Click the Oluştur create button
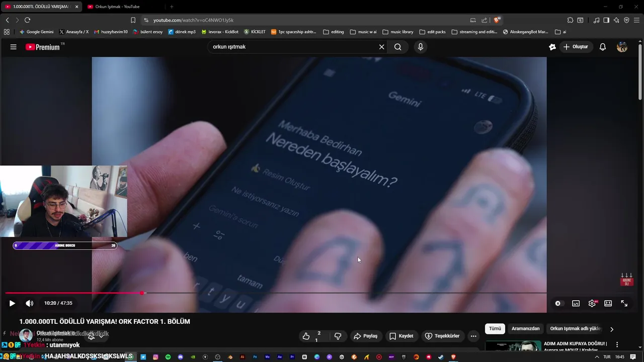The height and width of the screenshot is (362, 644). tap(576, 47)
